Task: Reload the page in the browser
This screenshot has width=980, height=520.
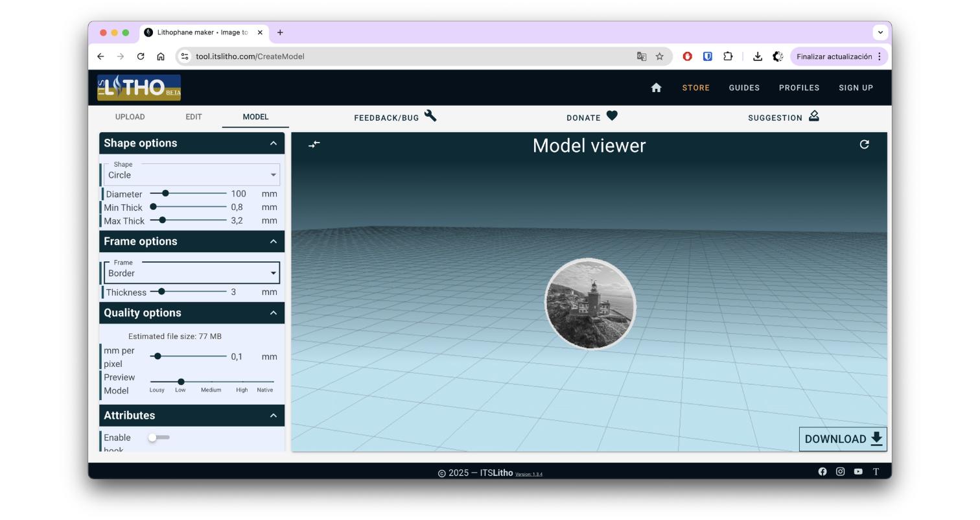Action: [141, 56]
